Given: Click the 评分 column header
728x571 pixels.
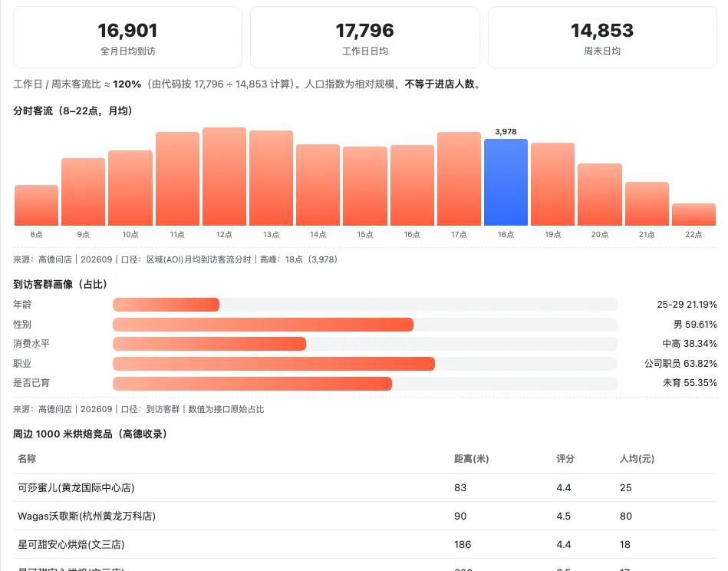Looking at the screenshot, I should [x=565, y=459].
